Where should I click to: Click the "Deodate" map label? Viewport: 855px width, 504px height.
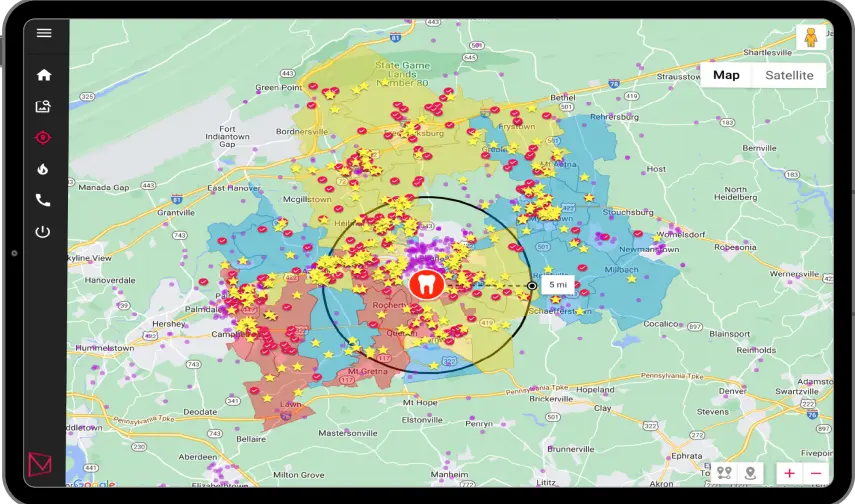click(x=200, y=412)
